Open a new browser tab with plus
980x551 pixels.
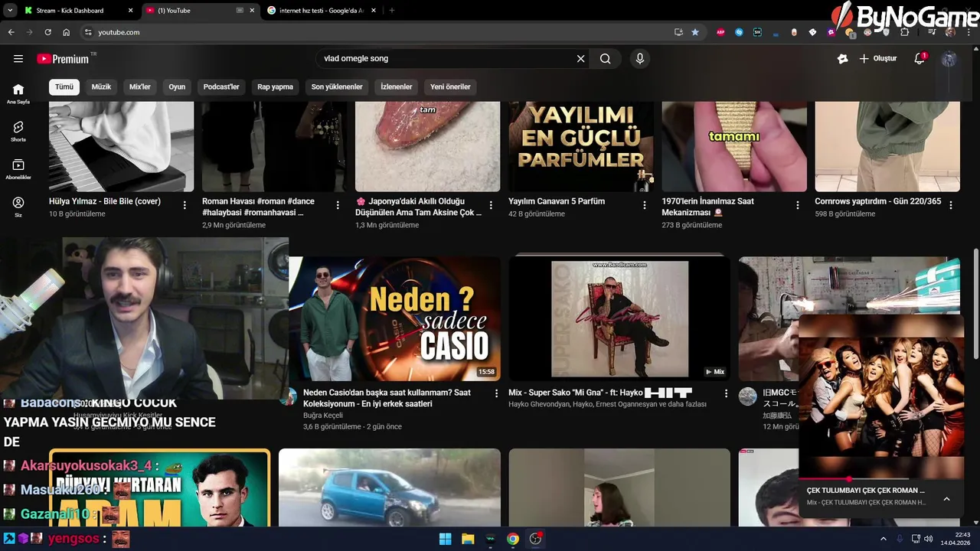click(392, 11)
